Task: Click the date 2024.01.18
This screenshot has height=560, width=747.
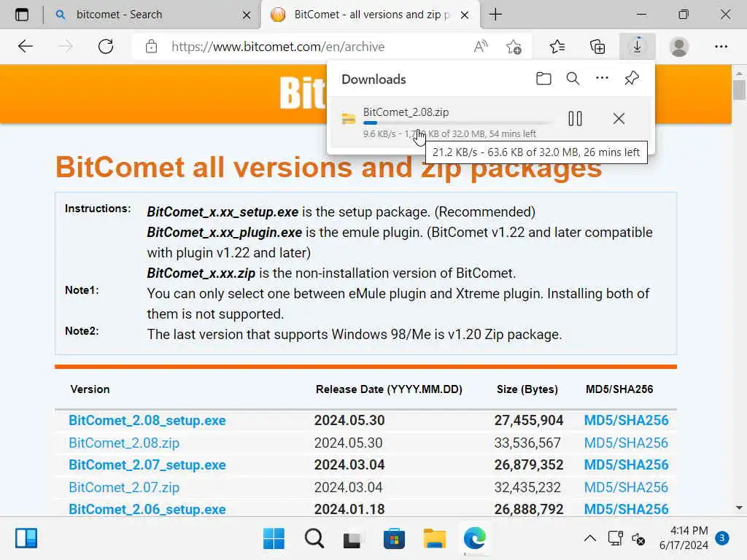Action: [x=349, y=509]
